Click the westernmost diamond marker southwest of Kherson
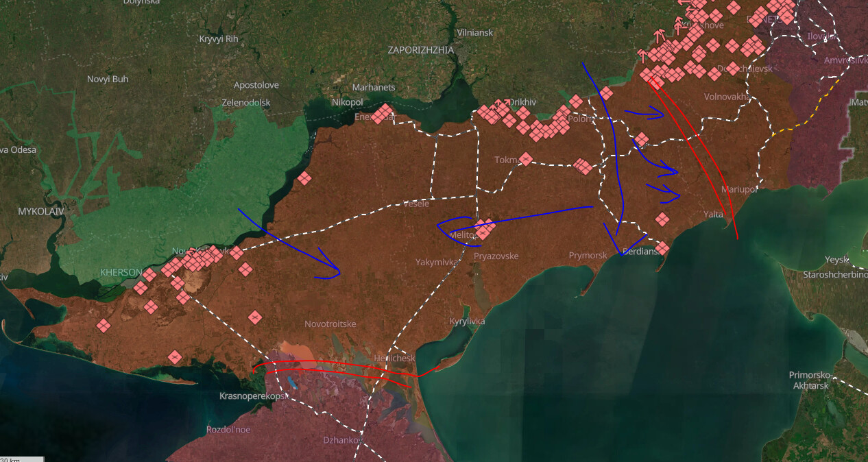 pos(103,325)
